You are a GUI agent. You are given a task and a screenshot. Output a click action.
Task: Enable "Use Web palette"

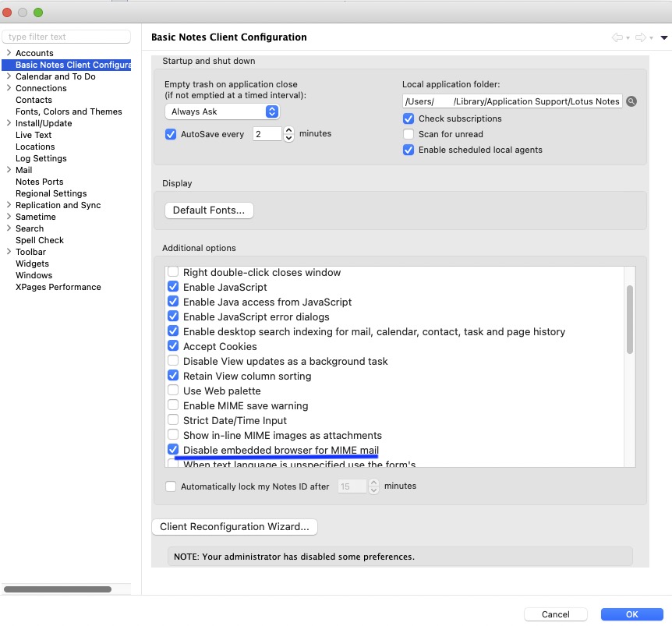pos(172,391)
